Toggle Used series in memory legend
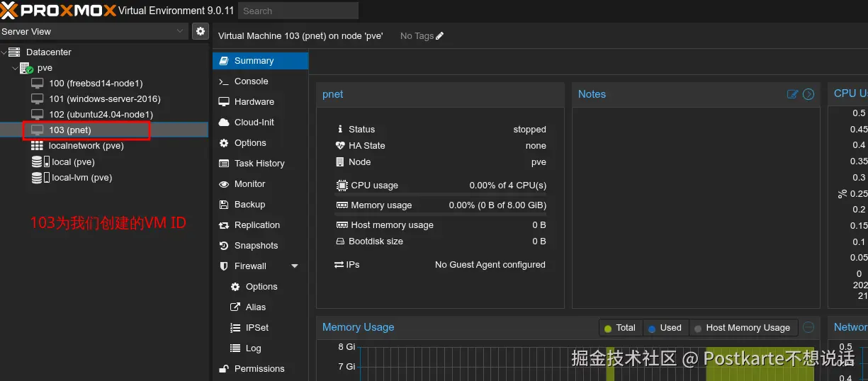Image resolution: width=868 pixels, height=381 pixels. point(664,328)
